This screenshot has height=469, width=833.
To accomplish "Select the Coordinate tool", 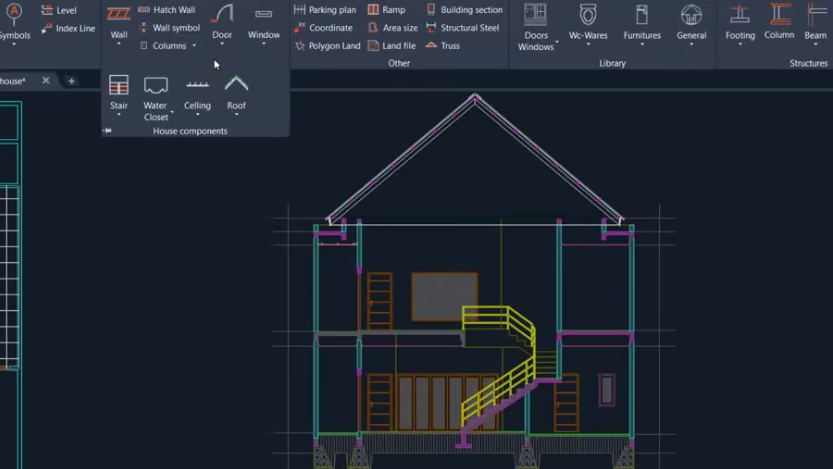I will click(323, 28).
